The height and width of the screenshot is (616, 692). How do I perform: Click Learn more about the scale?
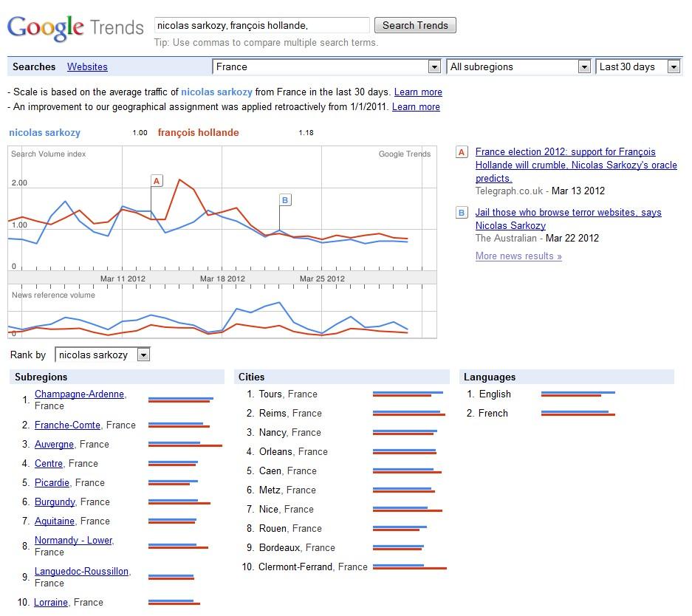[418, 92]
